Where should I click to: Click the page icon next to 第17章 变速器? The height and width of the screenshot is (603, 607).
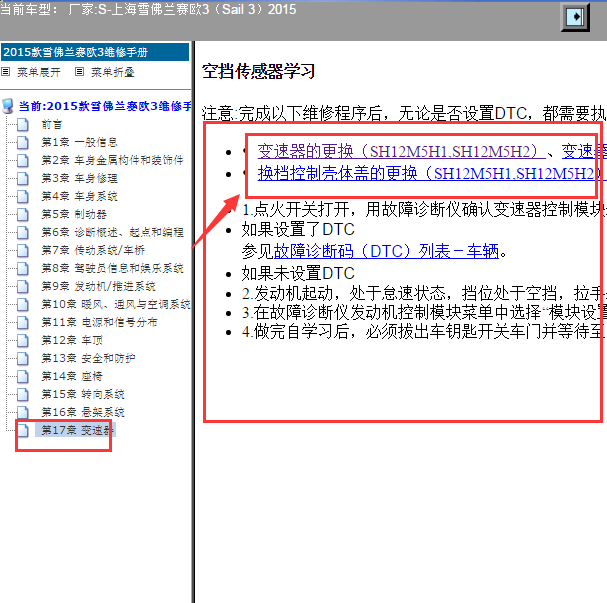(23, 430)
